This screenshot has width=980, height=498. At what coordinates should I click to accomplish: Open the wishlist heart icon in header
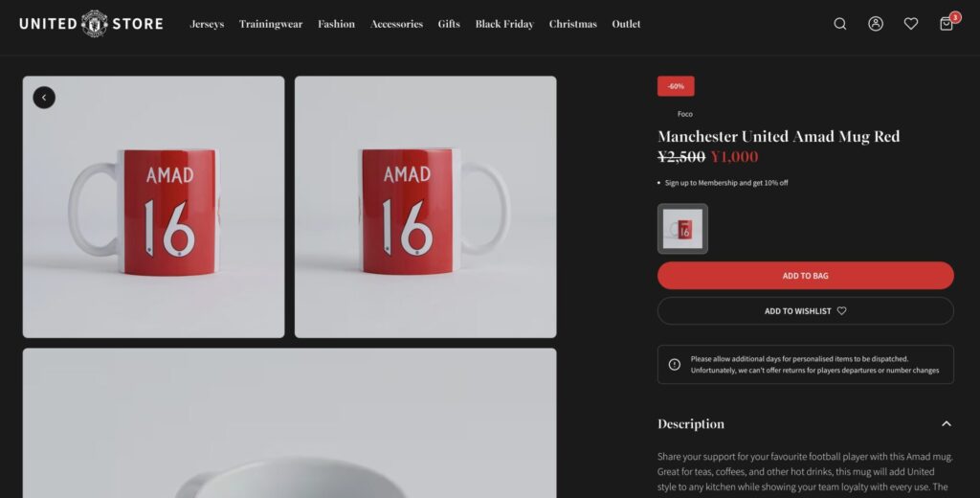pyautogui.click(x=911, y=24)
